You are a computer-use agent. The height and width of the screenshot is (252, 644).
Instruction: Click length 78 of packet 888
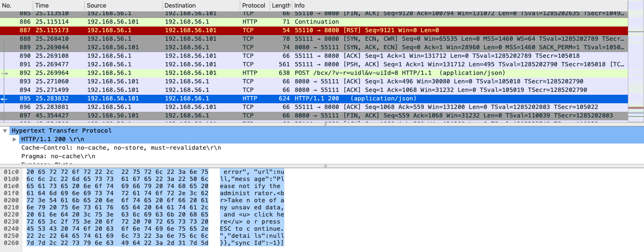[287, 39]
